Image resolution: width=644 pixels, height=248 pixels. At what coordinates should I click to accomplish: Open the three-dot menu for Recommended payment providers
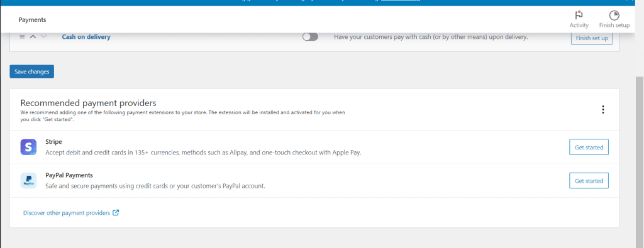coord(603,109)
